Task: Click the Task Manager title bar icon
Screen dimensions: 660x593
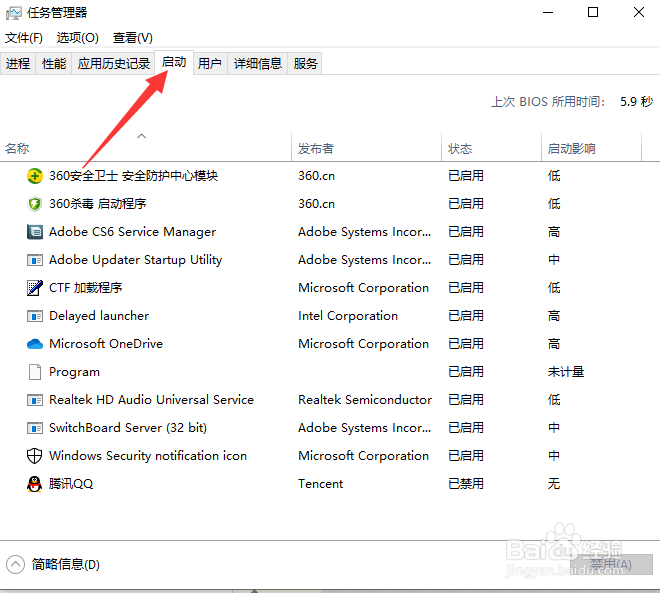Action: pyautogui.click(x=13, y=13)
